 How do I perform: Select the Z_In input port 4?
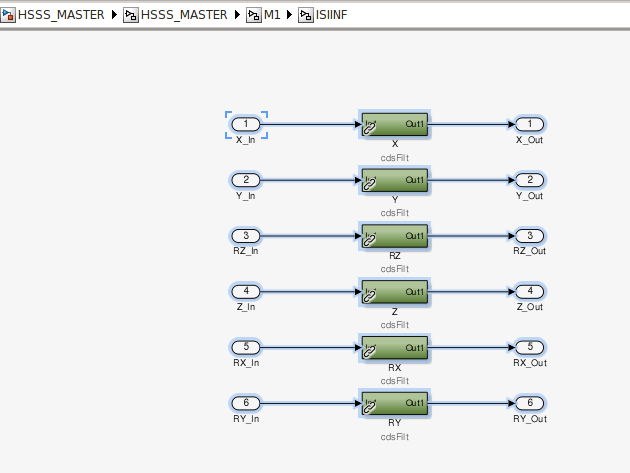point(246,291)
